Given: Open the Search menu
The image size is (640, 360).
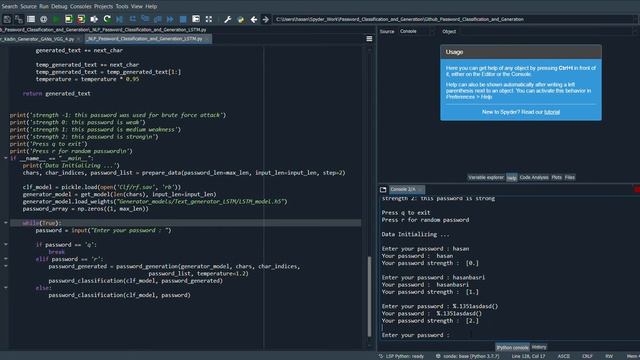Looking at the screenshot, I should [9, 6].
